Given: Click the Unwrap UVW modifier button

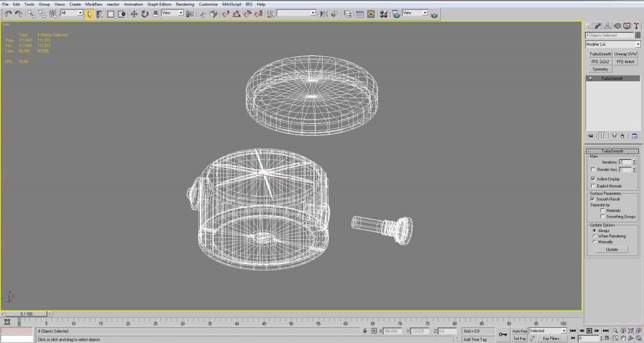Looking at the screenshot, I should tap(626, 54).
